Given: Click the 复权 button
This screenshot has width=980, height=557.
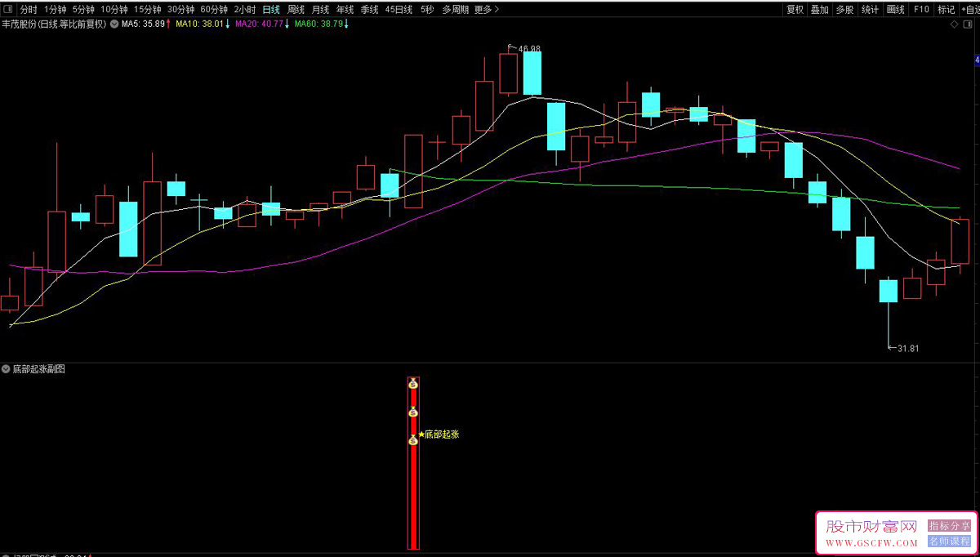Looking at the screenshot, I should pos(795,10).
